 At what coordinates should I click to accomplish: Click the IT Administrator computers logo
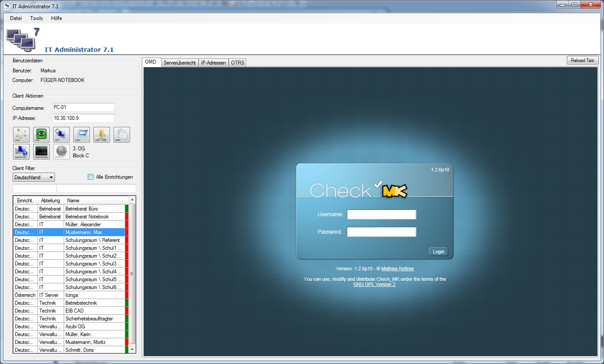(23, 40)
